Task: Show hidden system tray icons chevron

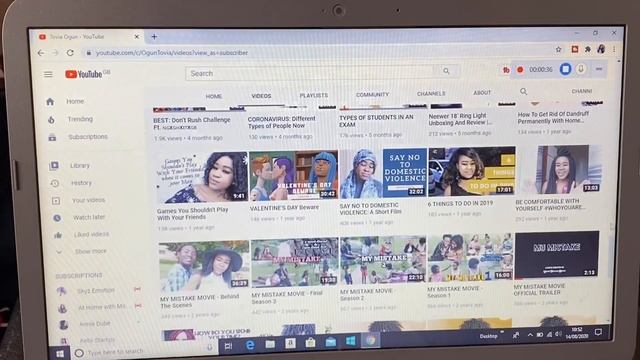Action: click(530, 335)
